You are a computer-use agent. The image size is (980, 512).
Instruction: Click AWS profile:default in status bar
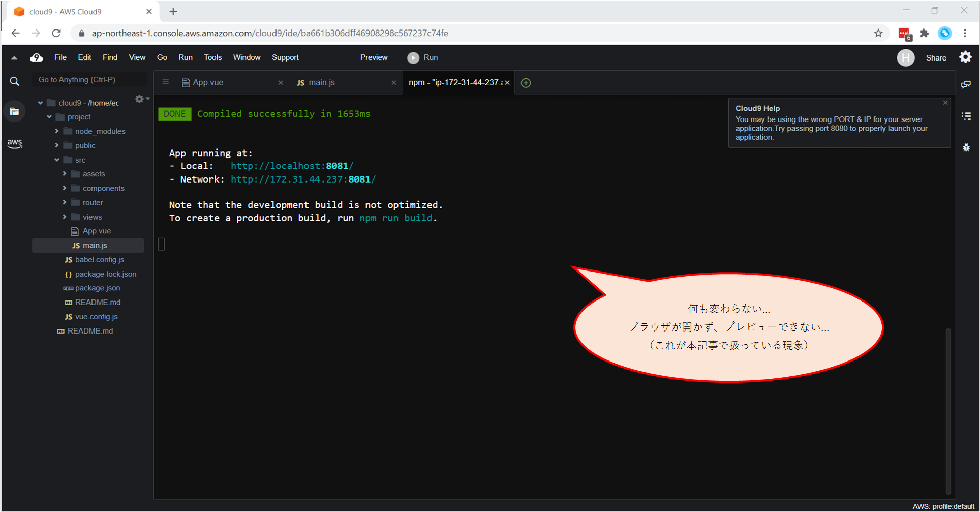(x=943, y=506)
